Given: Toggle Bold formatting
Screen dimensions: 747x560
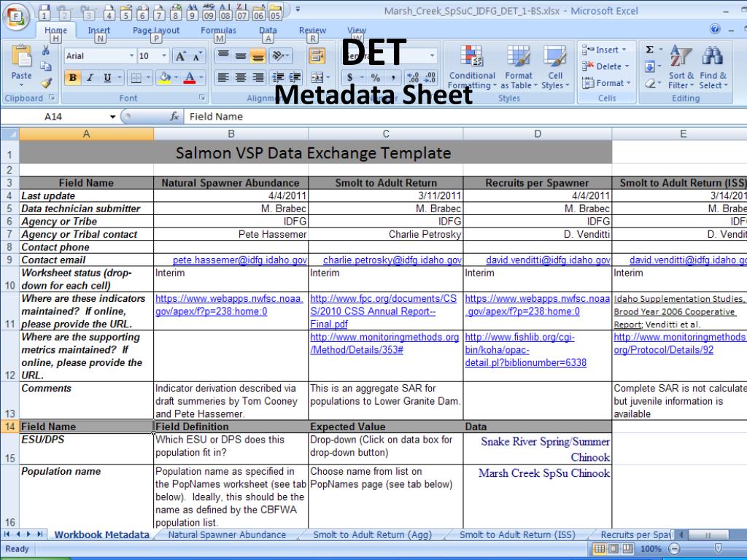Looking at the screenshot, I should [72, 77].
